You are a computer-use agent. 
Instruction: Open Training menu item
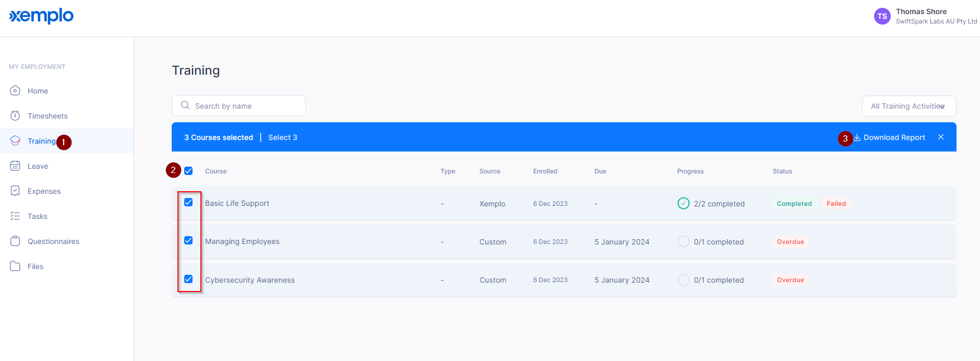pyautogui.click(x=42, y=141)
